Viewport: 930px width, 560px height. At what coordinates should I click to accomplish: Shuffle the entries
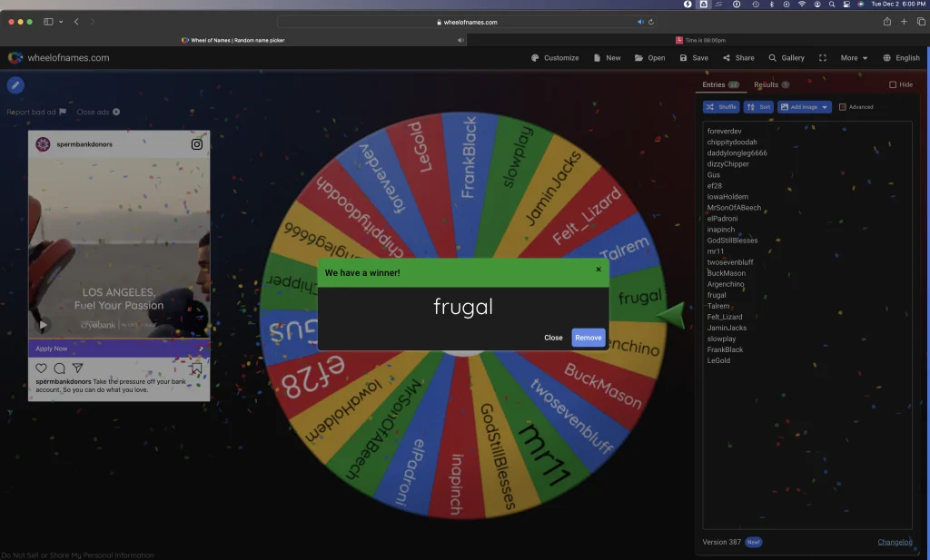click(720, 107)
